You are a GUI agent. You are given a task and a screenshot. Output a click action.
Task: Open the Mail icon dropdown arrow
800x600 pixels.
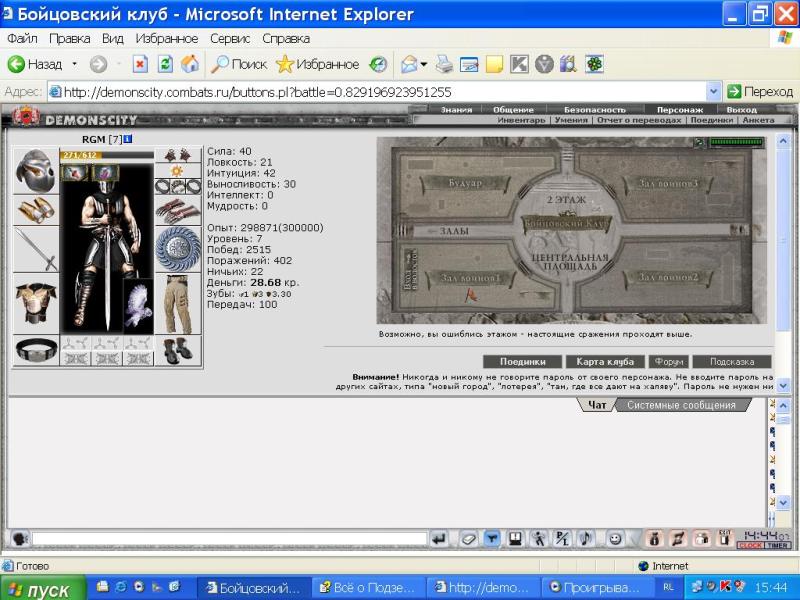423,65
